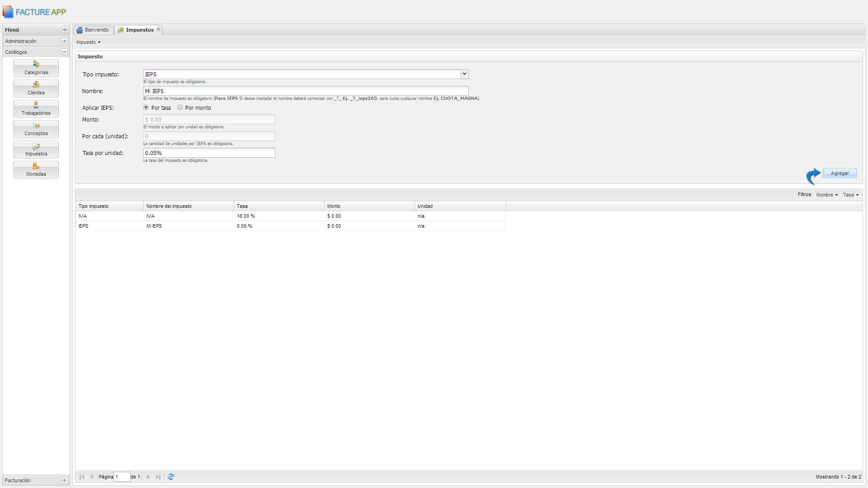
Task: Go to the last page arrow
Action: click(x=158, y=477)
